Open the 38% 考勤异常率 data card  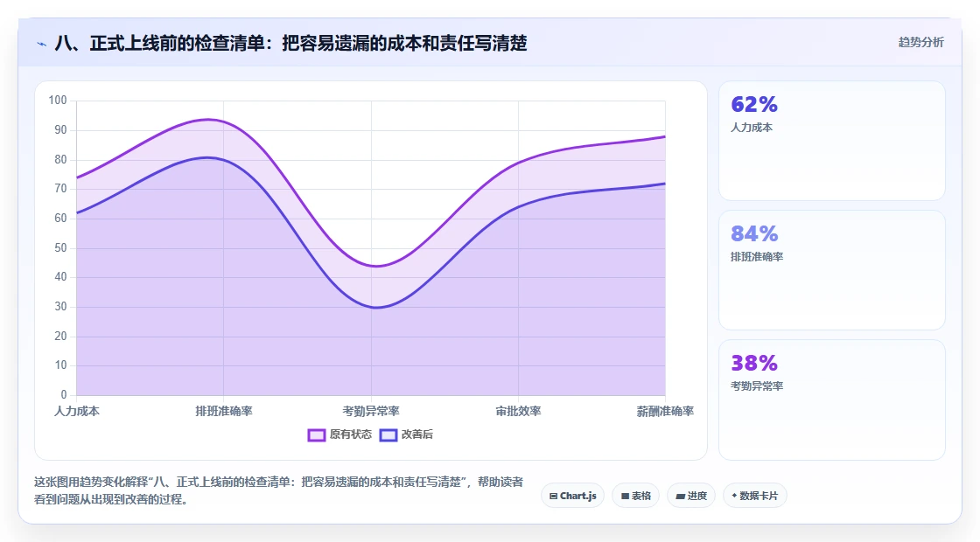click(832, 400)
